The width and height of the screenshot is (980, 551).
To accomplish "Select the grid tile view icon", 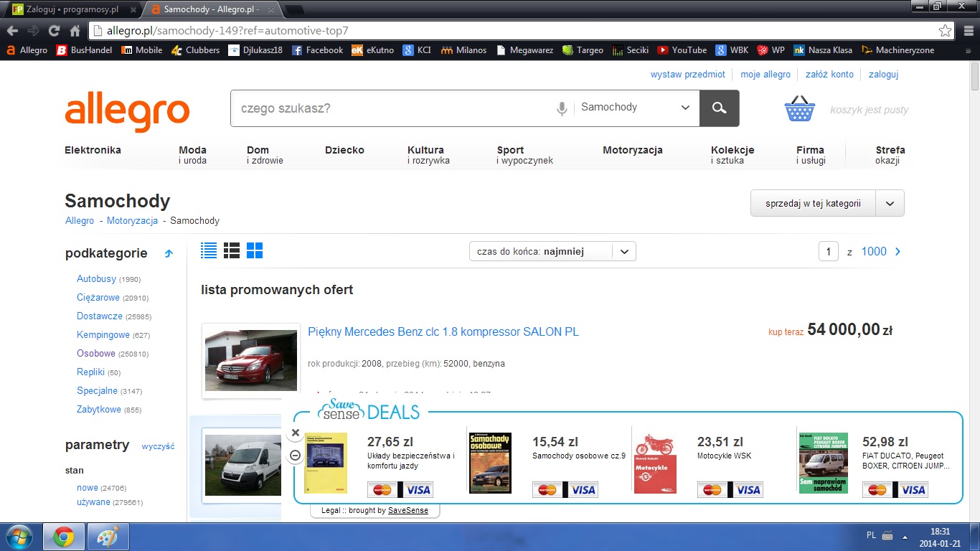I will (255, 250).
